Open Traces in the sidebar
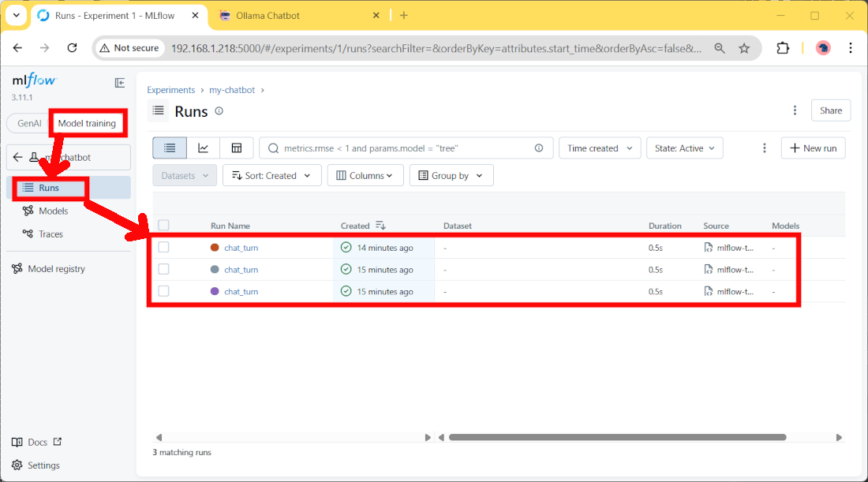Viewport: 868px width, 482px height. point(51,234)
